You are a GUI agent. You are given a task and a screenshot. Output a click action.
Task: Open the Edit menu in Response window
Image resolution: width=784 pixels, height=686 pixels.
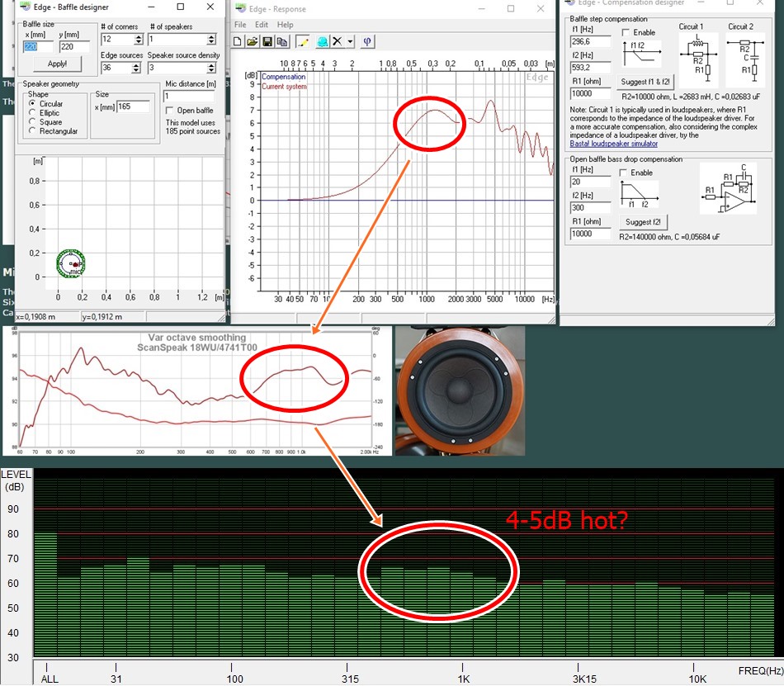click(262, 25)
